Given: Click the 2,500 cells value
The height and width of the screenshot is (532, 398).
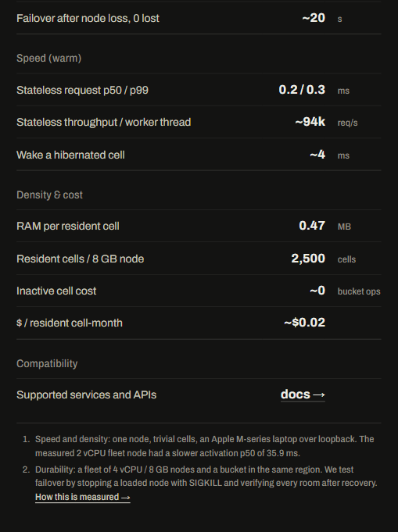Looking at the screenshot, I should point(308,259).
